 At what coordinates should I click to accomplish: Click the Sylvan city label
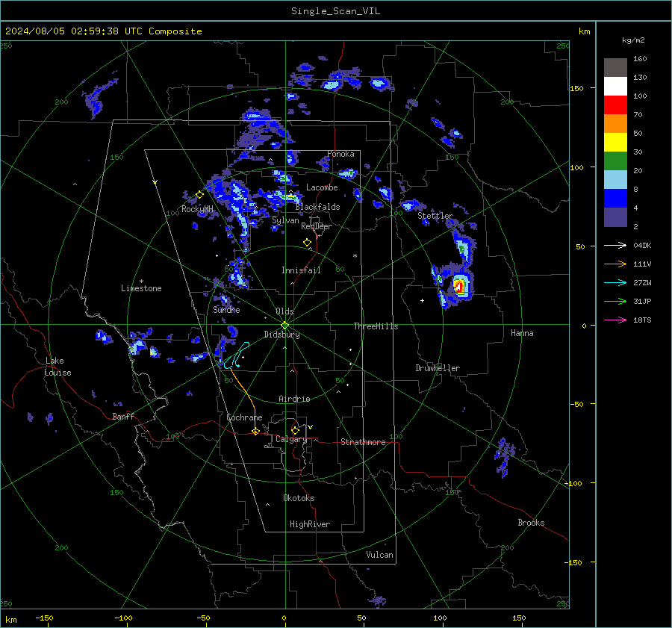tap(285, 220)
